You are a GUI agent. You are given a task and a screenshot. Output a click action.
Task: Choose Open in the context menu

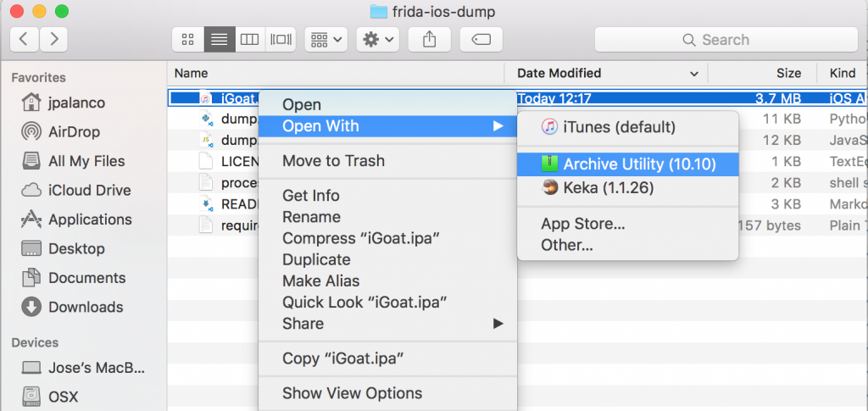click(x=388, y=104)
